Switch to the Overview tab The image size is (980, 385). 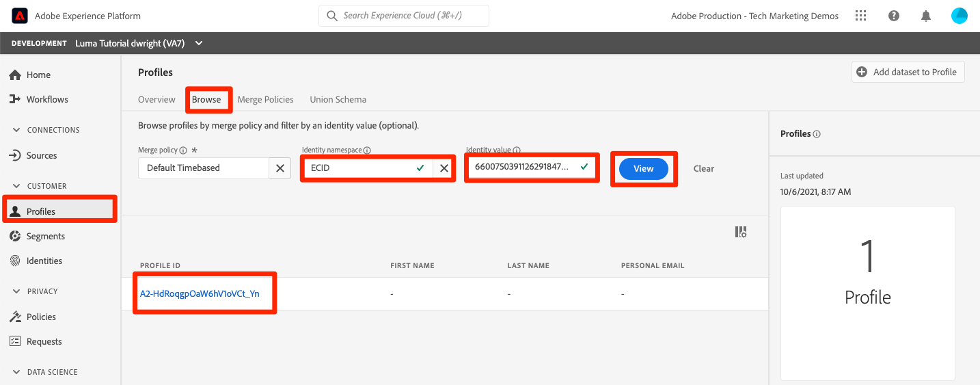coord(156,99)
